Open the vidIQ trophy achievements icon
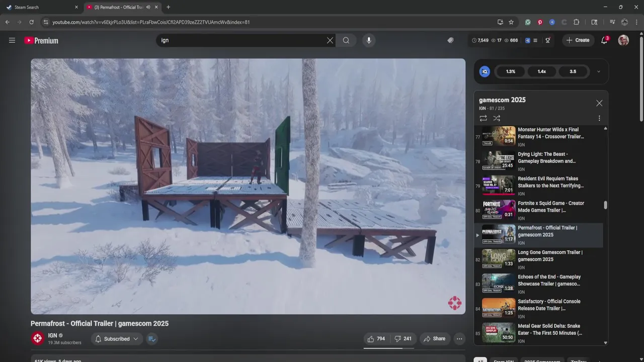This screenshot has height=362, width=644. 547,40
